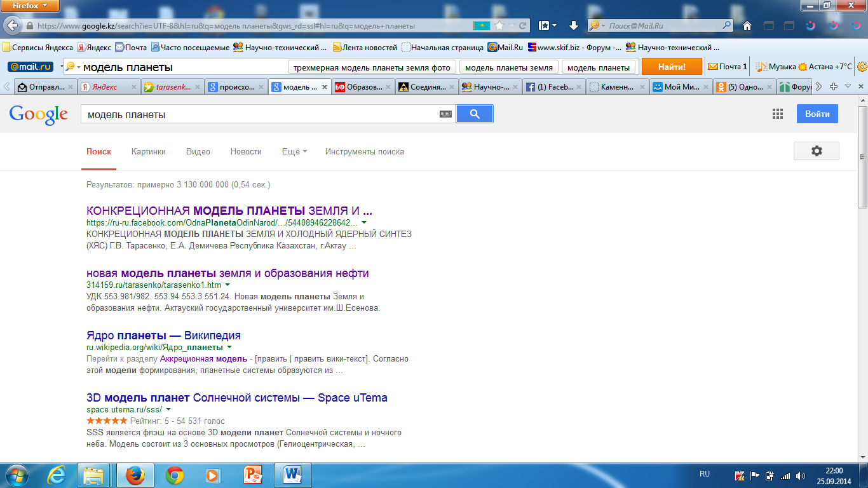868x488 pixels.
Task: Open Google settings gear button
Action: coord(817,151)
